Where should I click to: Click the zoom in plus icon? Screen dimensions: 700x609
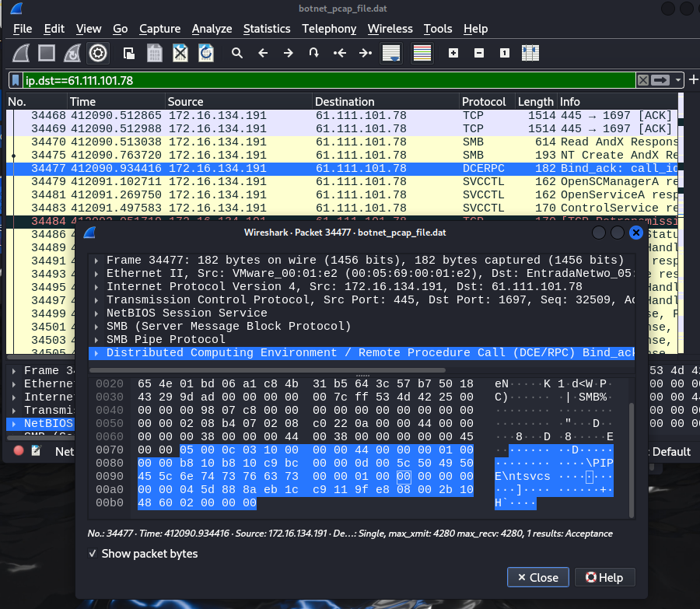[453, 53]
